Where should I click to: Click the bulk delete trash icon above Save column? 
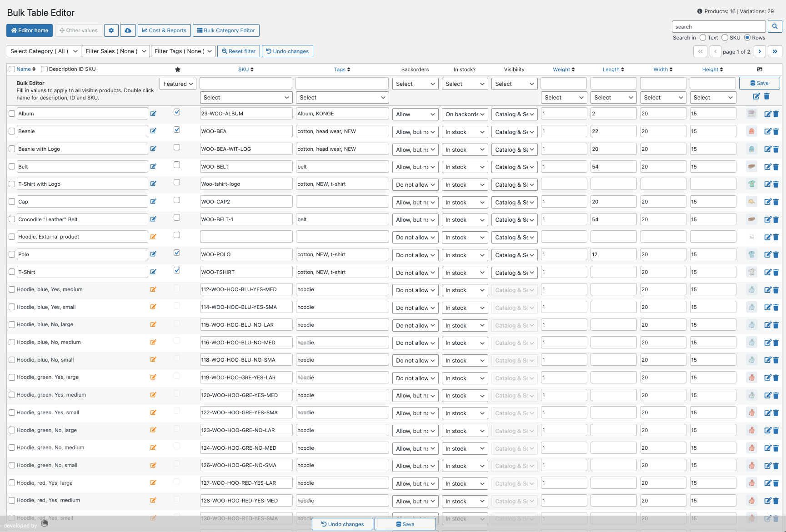pyautogui.click(x=767, y=97)
